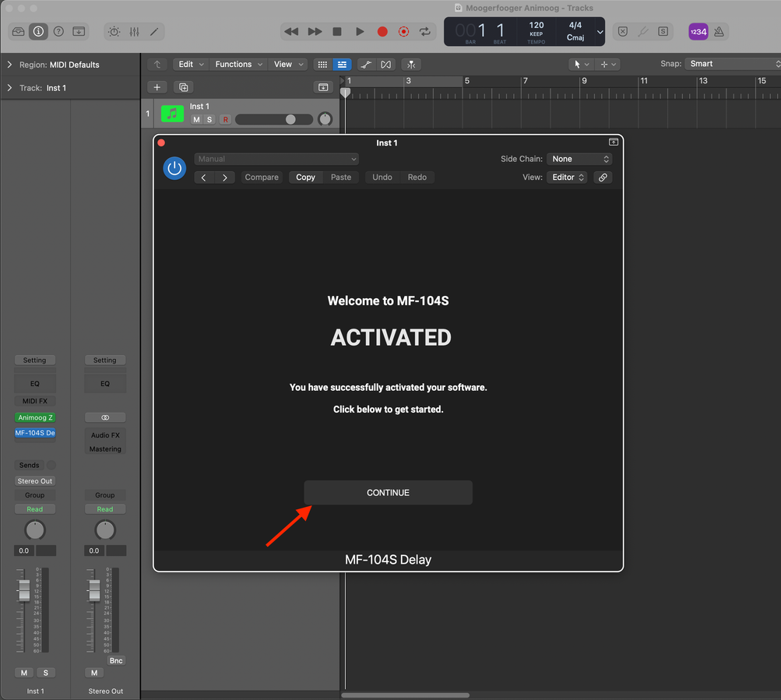781x700 pixels.
Task: Switch to list view icon
Action: pos(342,65)
